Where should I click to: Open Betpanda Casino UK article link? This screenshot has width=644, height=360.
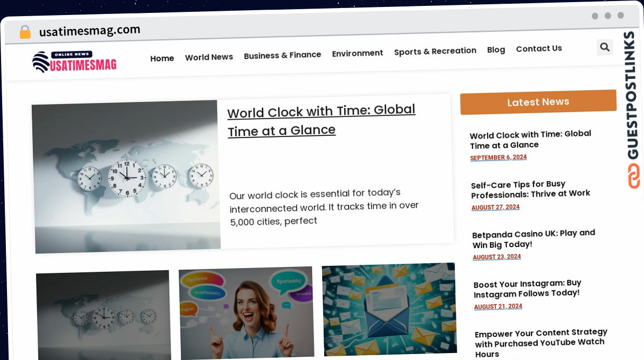(x=533, y=239)
